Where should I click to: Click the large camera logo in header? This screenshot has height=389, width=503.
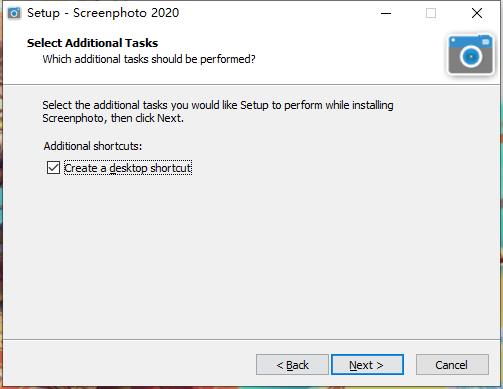471,55
